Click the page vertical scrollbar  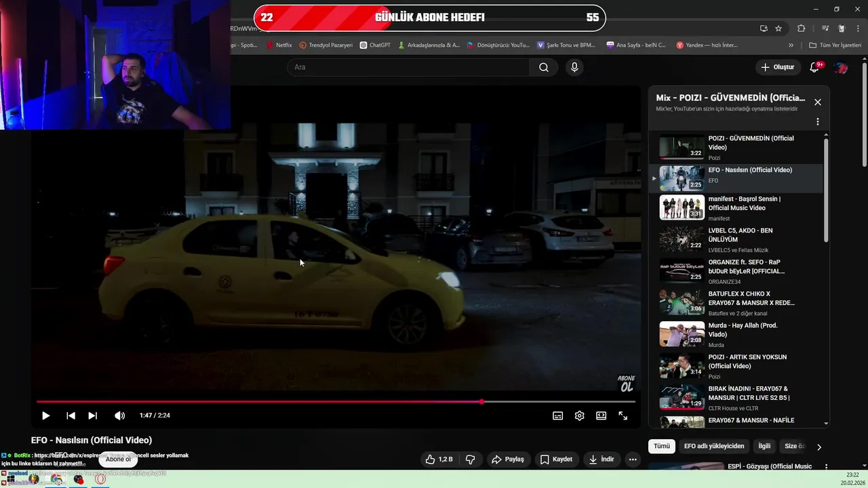click(864, 115)
